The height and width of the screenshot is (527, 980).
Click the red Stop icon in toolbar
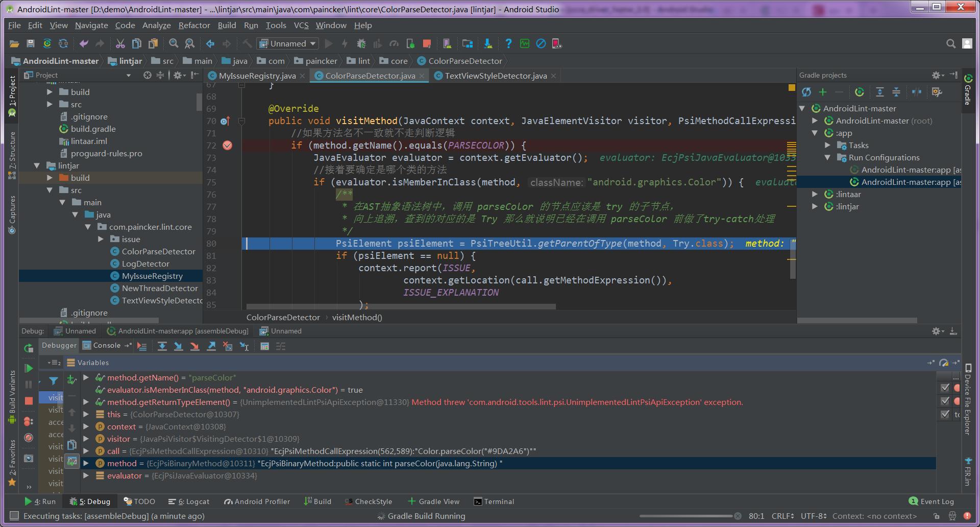427,44
